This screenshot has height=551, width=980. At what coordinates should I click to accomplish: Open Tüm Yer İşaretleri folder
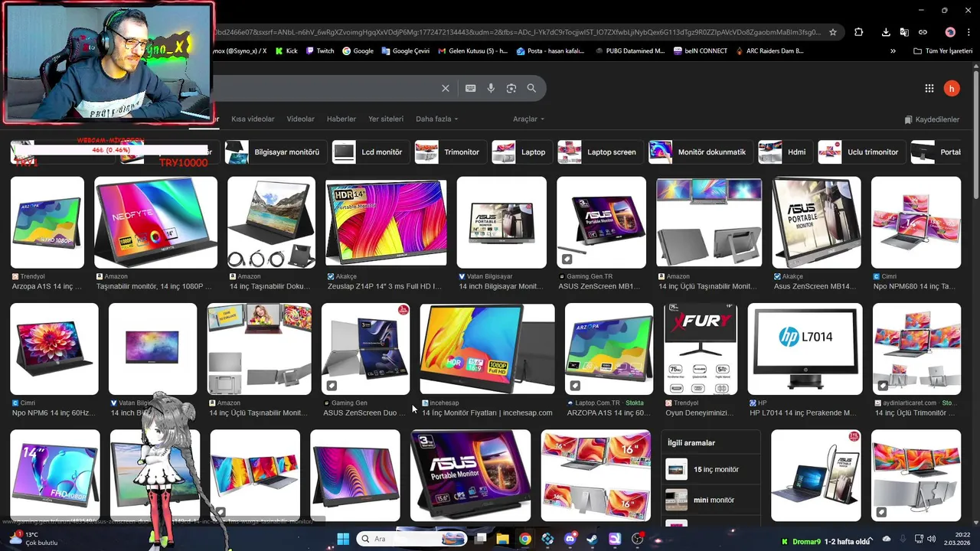[942, 51]
